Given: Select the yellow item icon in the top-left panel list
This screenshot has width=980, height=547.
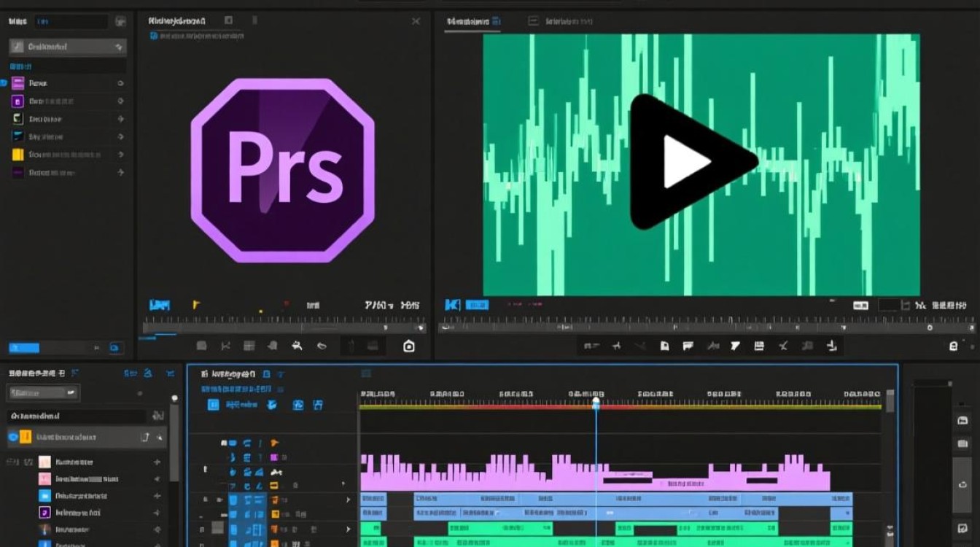Looking at the screenshot, I should tap(18, 155).
